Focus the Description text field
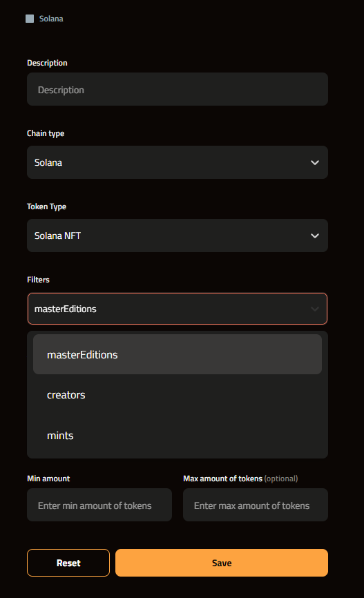This screenshot has height=598, width=364. [178, 89]
